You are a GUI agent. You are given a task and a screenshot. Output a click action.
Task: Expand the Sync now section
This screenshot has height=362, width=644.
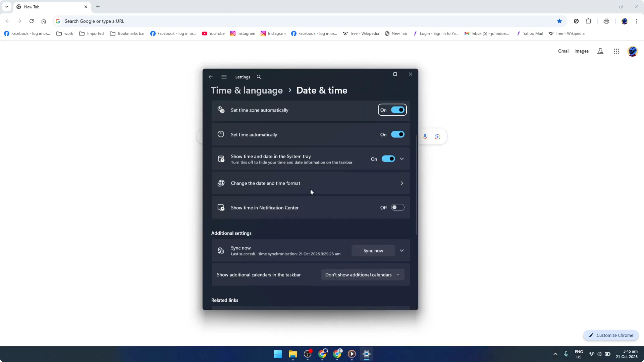(x=402, y=251)
